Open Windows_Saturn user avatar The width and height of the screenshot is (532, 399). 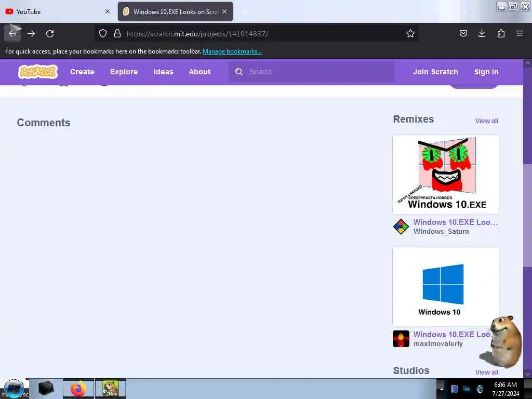[x=401, y=227]
